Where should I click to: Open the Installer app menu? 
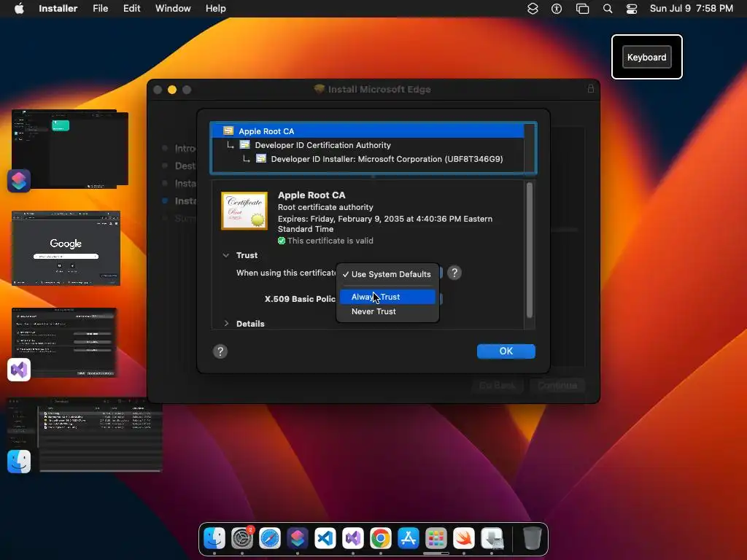58,9
